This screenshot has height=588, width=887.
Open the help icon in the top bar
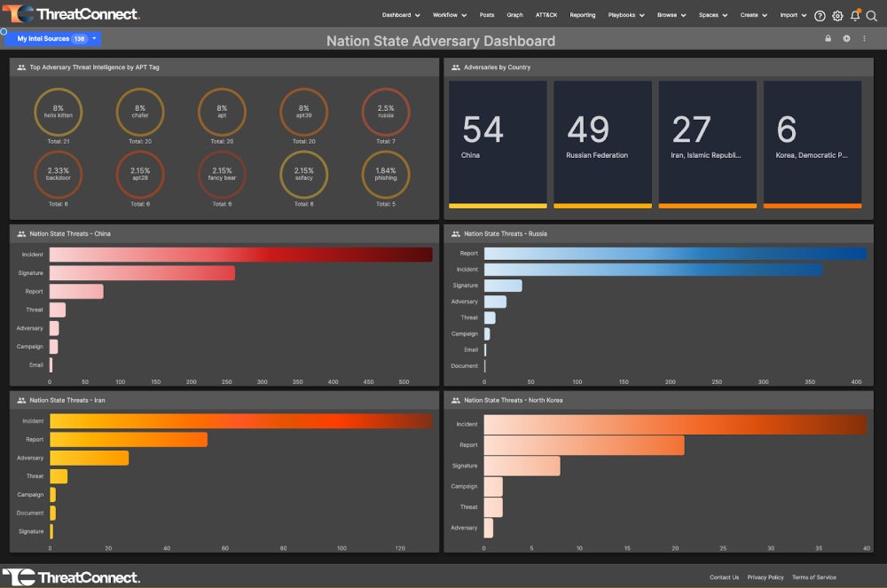point(820,16)
